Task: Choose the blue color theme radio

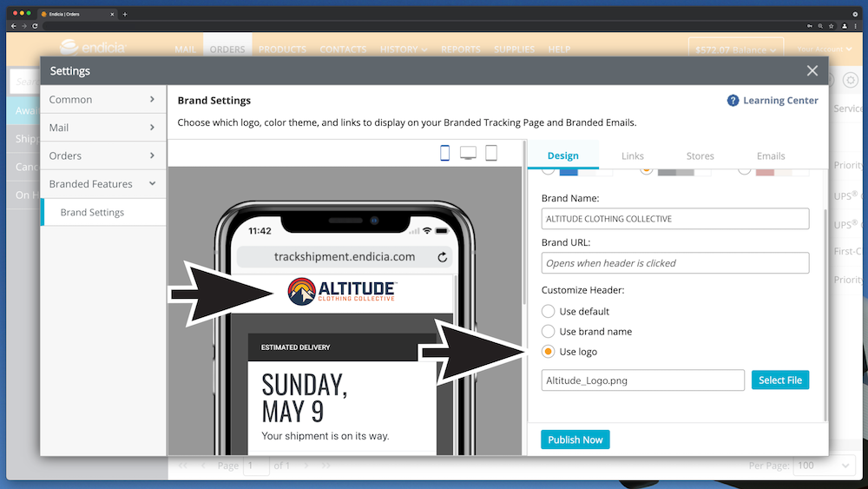Action: [548, 171]
